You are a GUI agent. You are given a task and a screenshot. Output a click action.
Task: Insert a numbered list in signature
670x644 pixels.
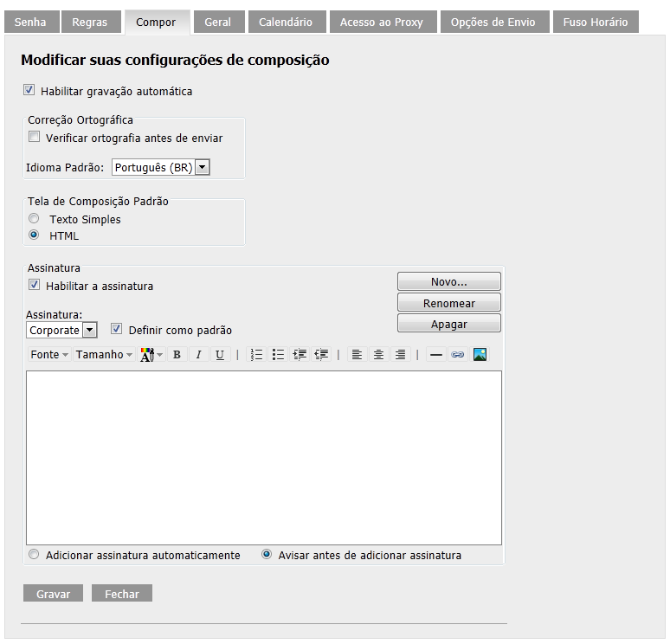(256, 355)
